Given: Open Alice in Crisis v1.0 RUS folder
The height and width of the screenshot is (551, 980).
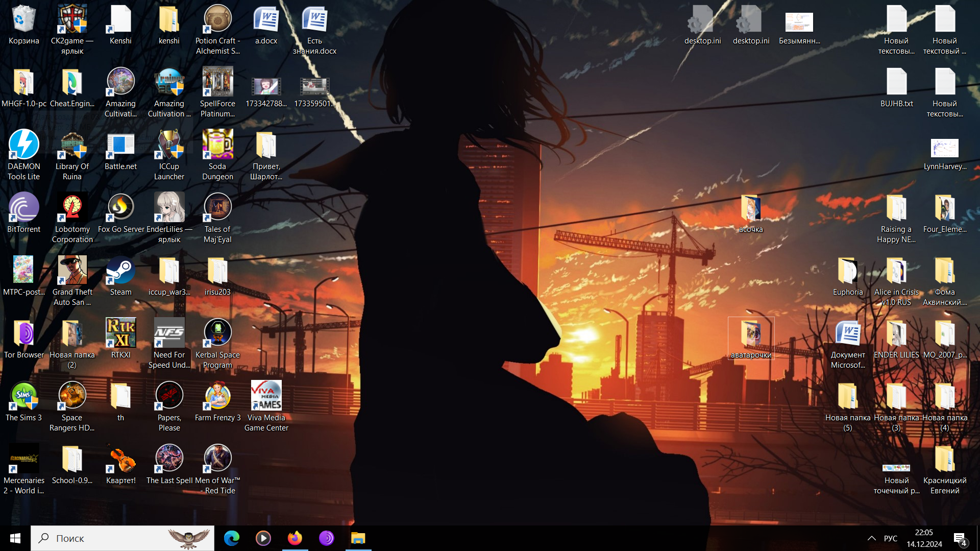Looking at the screenshot, I should click(x=896, y=281).
